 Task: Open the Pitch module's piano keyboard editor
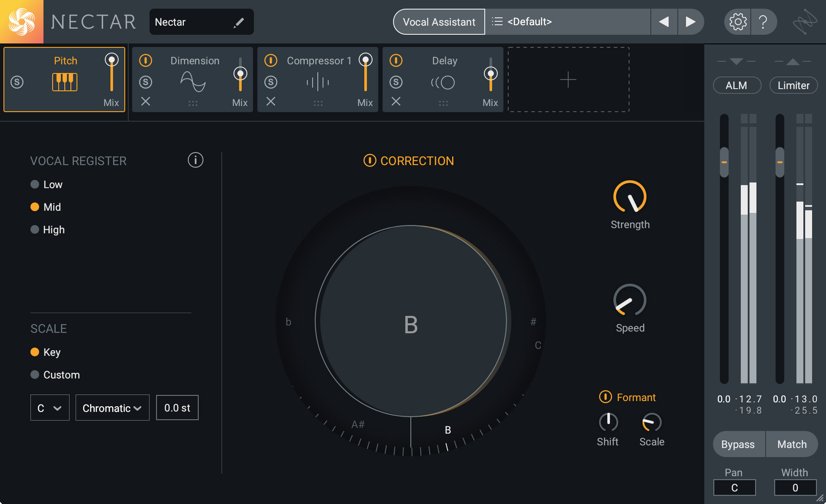pos(64,81)
